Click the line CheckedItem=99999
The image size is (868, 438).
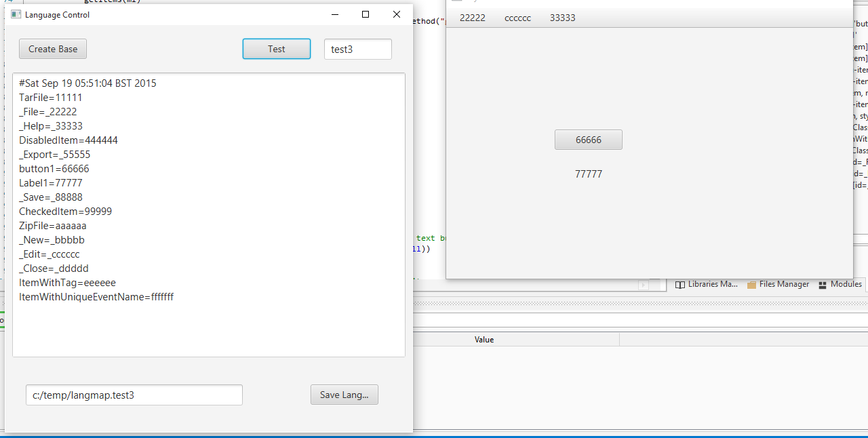click(x=66, y=212)
